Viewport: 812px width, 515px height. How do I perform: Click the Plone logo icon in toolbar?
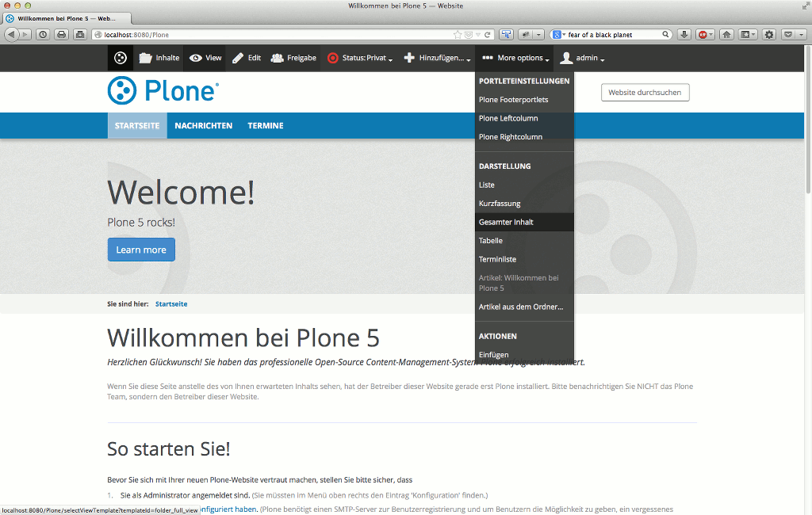tap(121, 58)
